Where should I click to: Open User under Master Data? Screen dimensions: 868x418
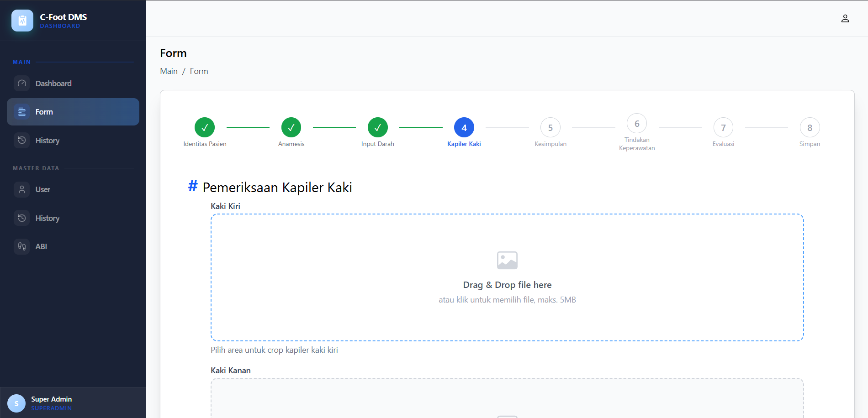(x=73, y=189)
